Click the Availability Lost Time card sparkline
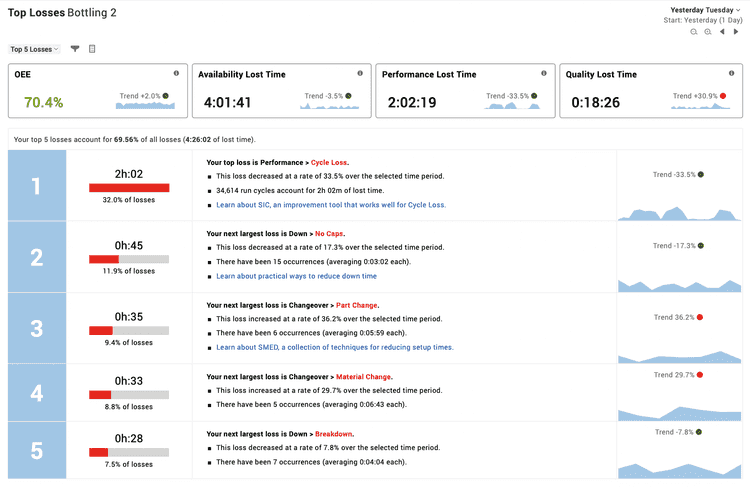 coord(330,106)
